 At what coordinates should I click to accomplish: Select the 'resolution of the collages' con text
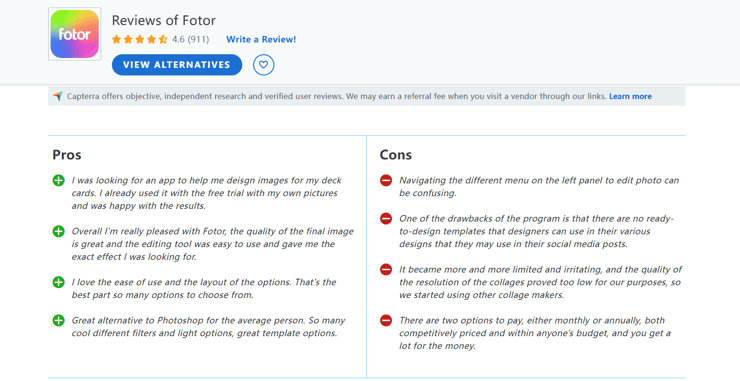coord(540,282)
